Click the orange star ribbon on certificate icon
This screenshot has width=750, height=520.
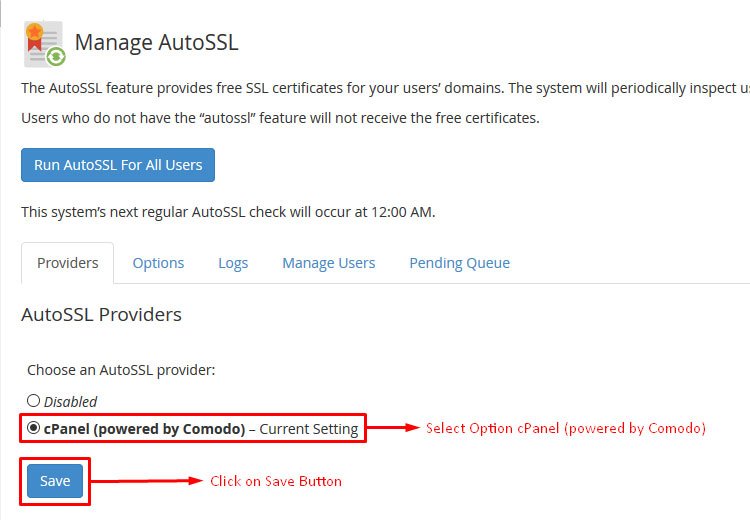point(34,36)
